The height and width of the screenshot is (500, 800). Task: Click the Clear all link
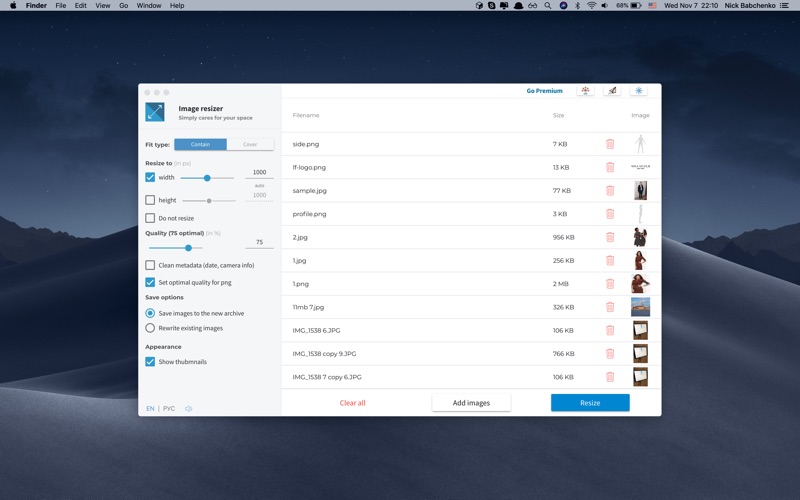click(353, 403)
